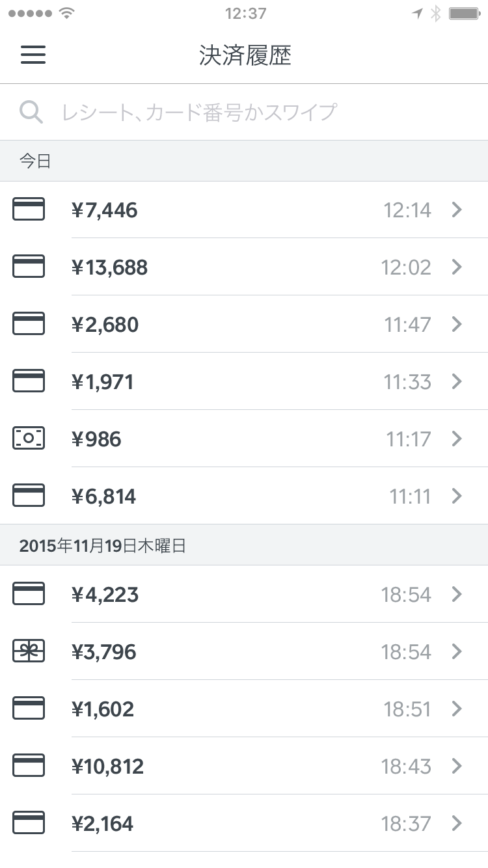Tap the card icon beside ¥10,812
The image size is (488, 868).
pos(29,766)
